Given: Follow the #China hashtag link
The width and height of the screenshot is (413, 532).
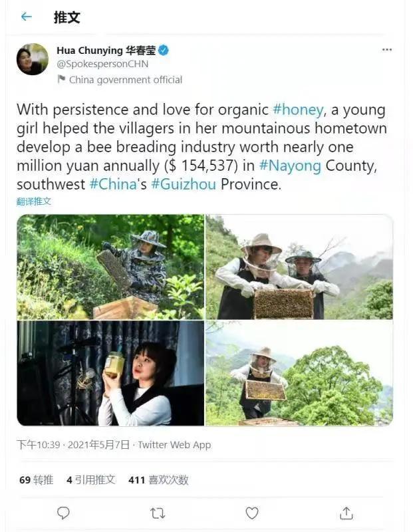Looking at the screenshot, I should (x=112, y=184).
